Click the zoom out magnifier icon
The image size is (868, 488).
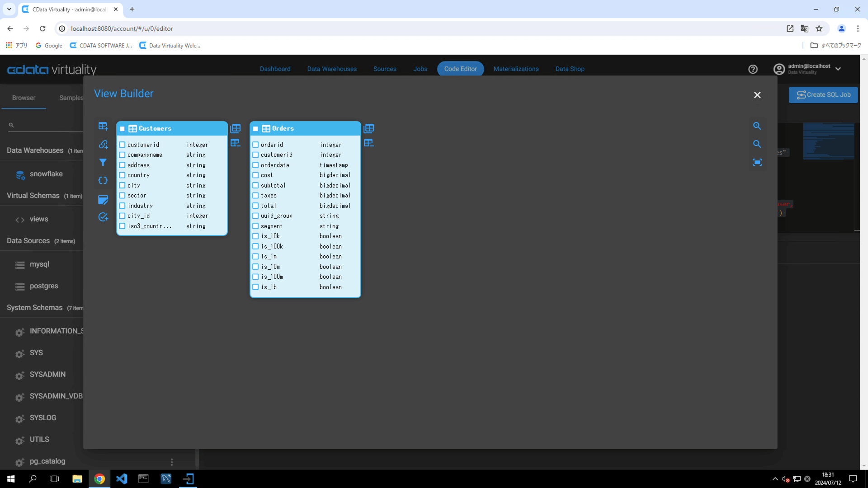coord(757,144)
